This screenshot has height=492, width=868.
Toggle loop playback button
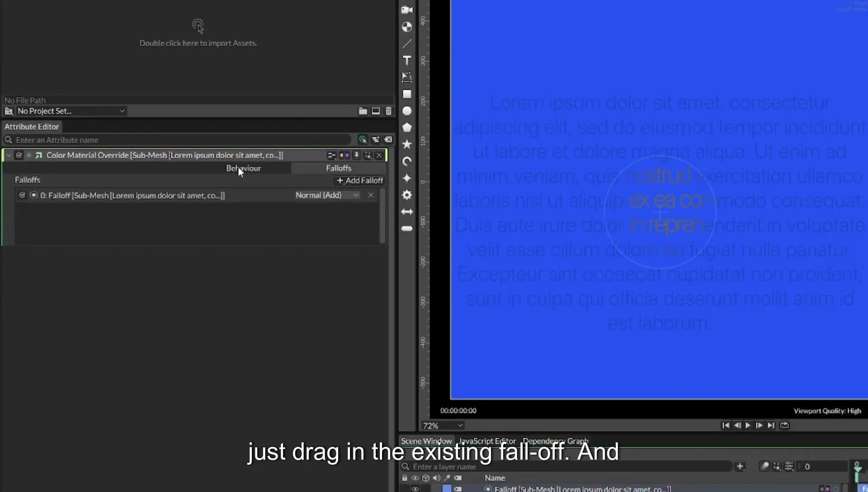tap(784, 425)
